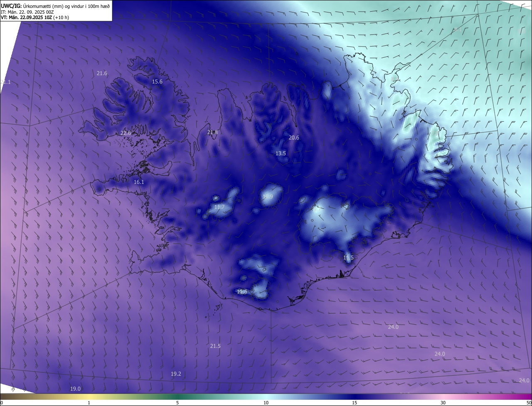532x406 pixels.
Task: Click the 30 tick on the color scale
Action: [x=443, y=403]
